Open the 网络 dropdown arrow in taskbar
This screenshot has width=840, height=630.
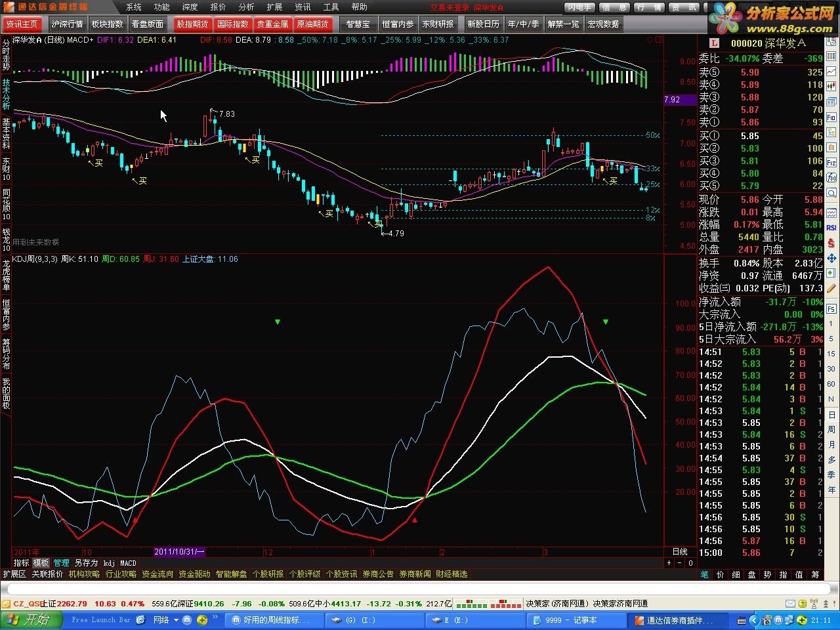click(177, 620)
